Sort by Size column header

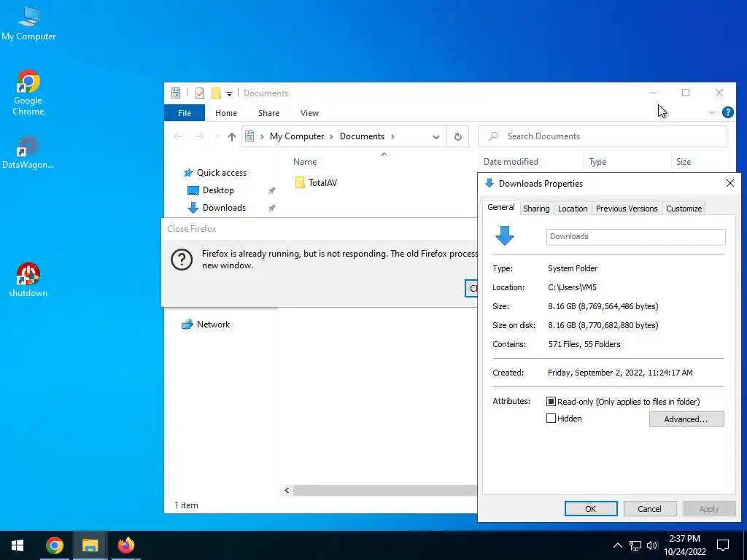(683, 162)
